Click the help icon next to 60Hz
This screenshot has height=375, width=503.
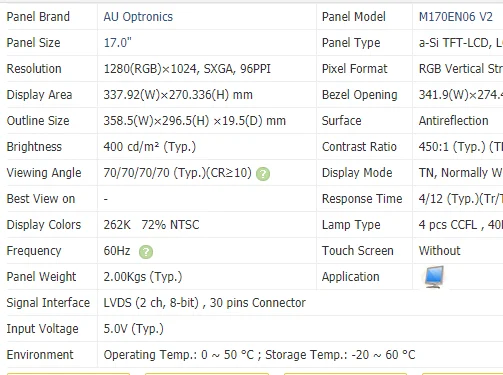click(146, 252)
